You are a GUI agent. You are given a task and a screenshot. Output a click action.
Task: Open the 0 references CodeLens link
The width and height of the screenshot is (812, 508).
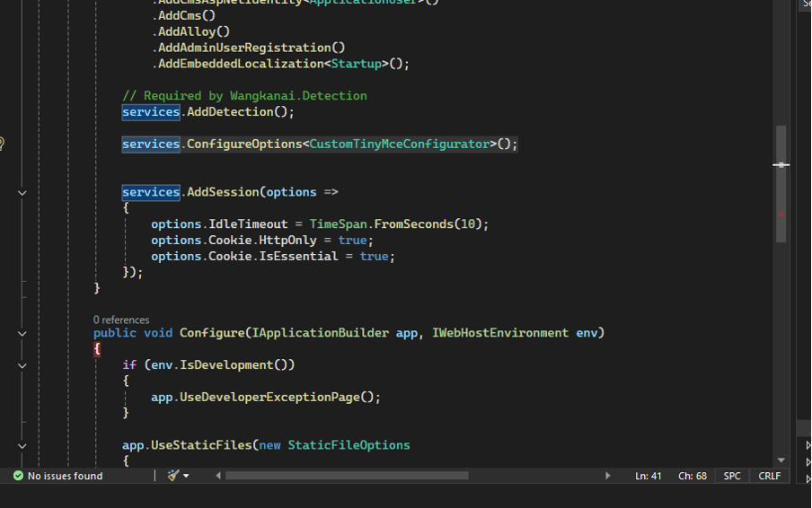pos(121,320)
